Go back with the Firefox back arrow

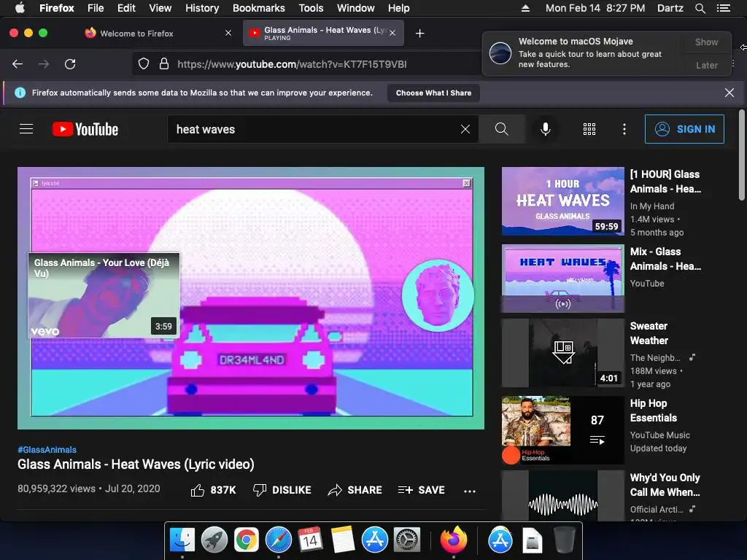18,64
